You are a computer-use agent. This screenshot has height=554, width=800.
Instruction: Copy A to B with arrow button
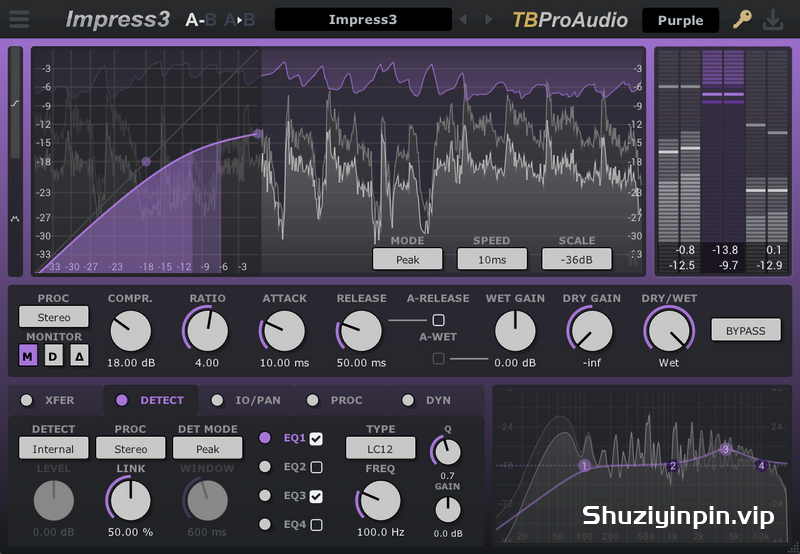click(239, 20)
